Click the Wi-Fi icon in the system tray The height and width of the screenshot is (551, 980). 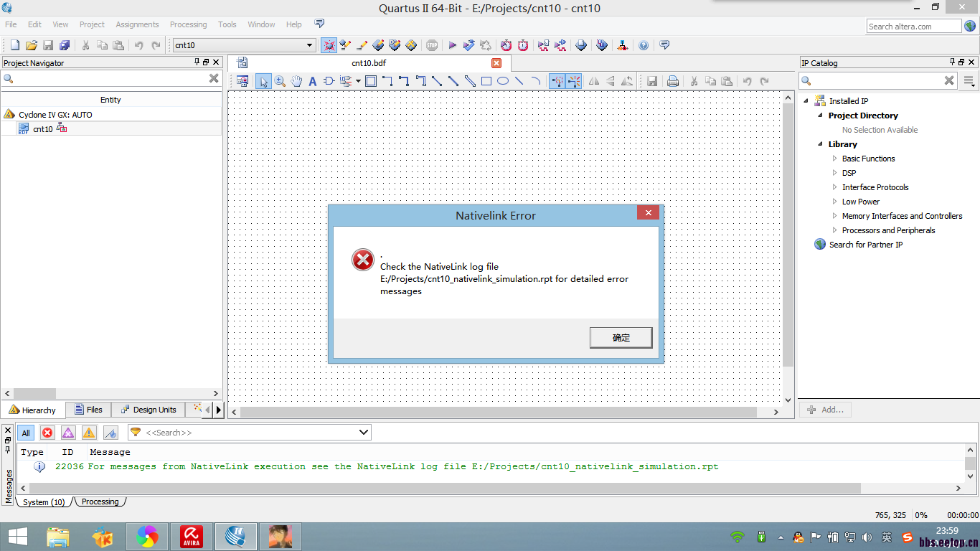pos(737,537)
